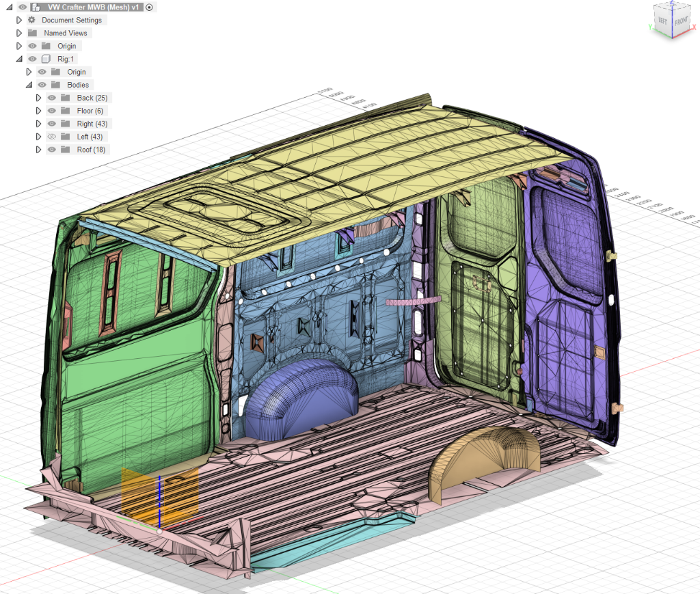Image resolution: width=700 pixels, height=594 pixels.
Task: Expand the Right (43) folder
Action: pos(38,124)
